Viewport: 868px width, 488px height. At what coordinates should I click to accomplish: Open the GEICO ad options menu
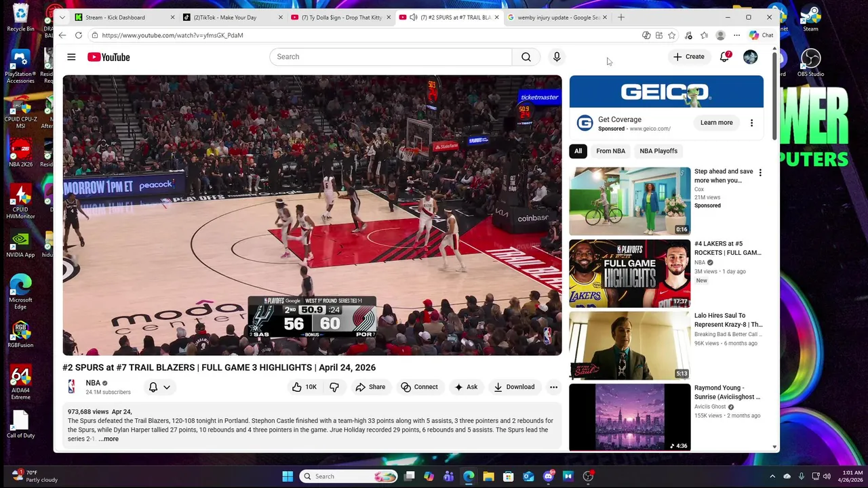coord(751,123)
